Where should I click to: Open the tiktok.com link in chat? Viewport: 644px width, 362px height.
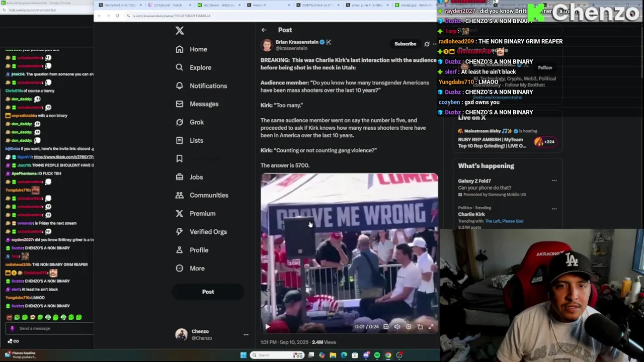pos(64,157)
